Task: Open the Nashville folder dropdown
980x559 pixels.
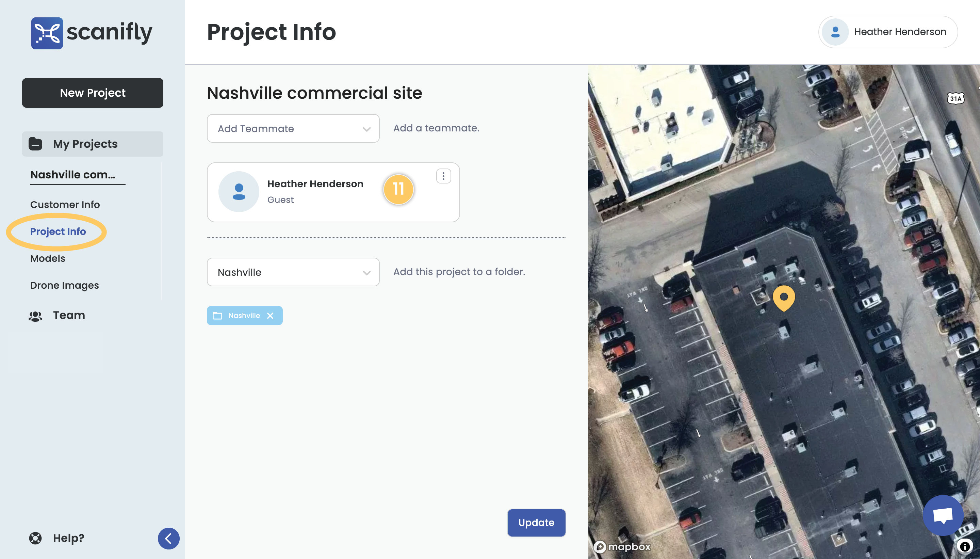Action: pyautogui.click(x=293, y=272)
